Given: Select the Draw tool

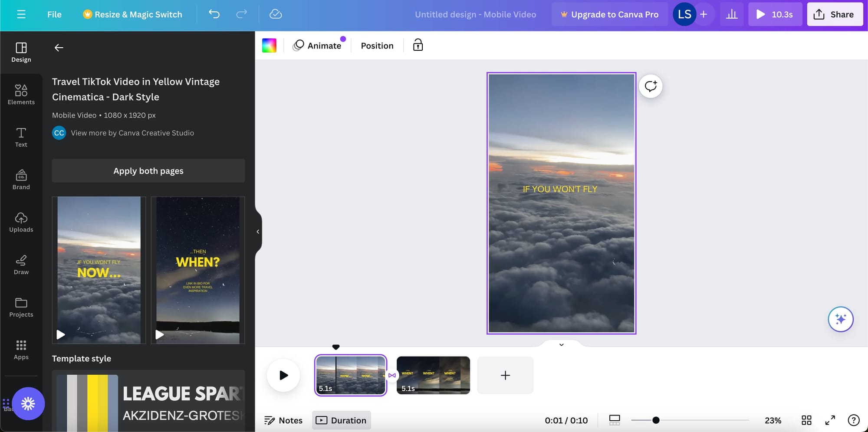Looking at the screenshot, I should pos(21,265).
